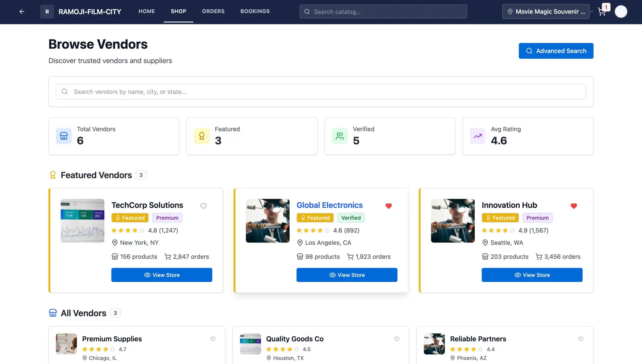Favorite Reliable Partners with the heart
Image resolution: width=642 pixels, height=364 pixels.
coord(581,339)
